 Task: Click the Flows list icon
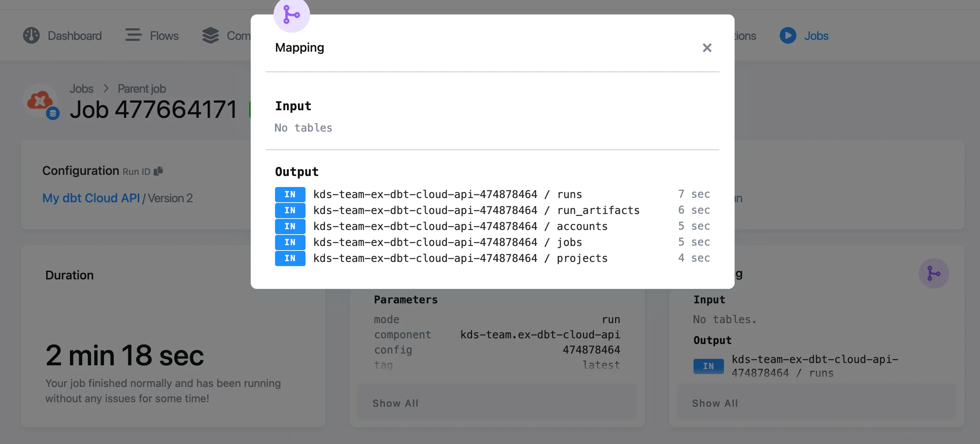133,35
